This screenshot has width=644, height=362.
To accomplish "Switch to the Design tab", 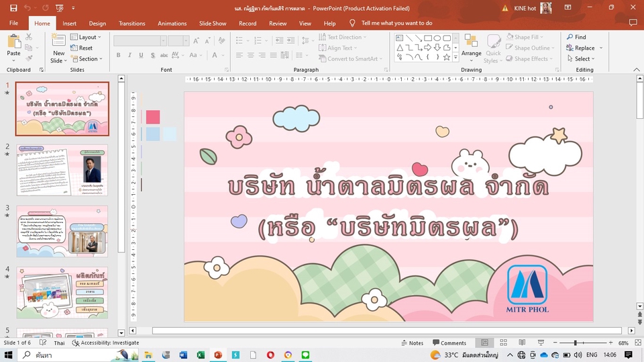I will 97,24.
